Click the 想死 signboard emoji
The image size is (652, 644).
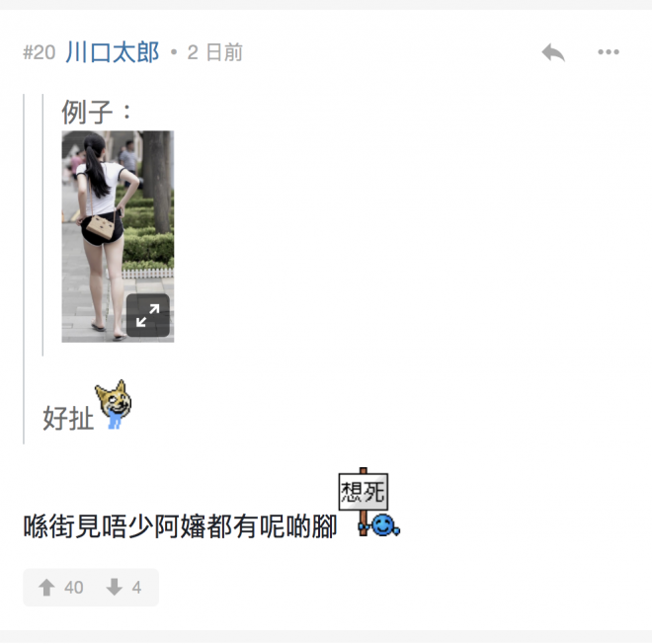coord(364,492)
